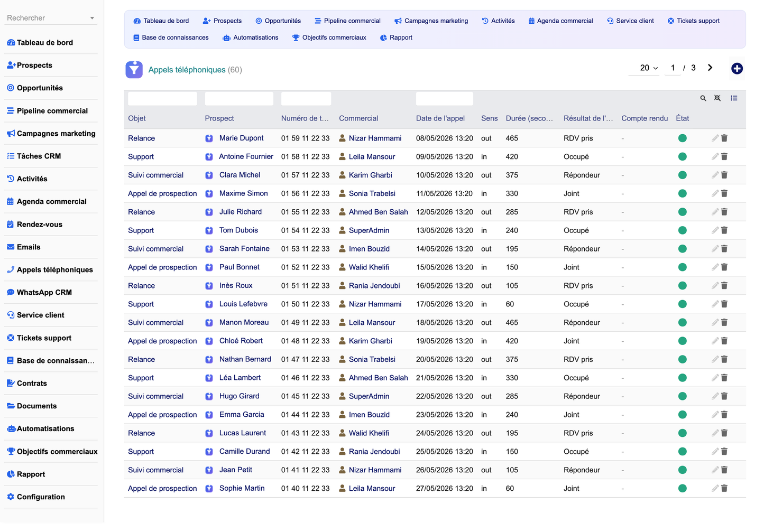The height and width of the screenshot is (532, 764).
Task: Click the page number field showing 1
Action: pyautogui.click(x=673, y=68)
